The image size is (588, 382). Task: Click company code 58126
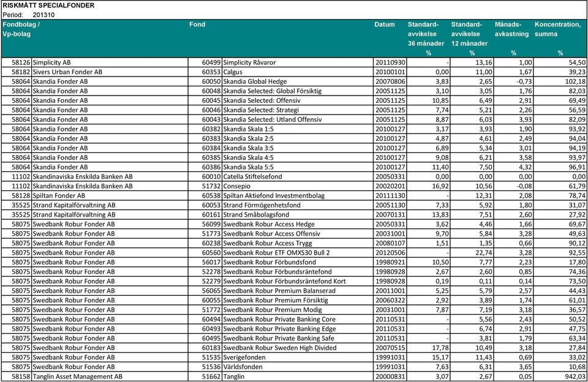coord(21,62)
